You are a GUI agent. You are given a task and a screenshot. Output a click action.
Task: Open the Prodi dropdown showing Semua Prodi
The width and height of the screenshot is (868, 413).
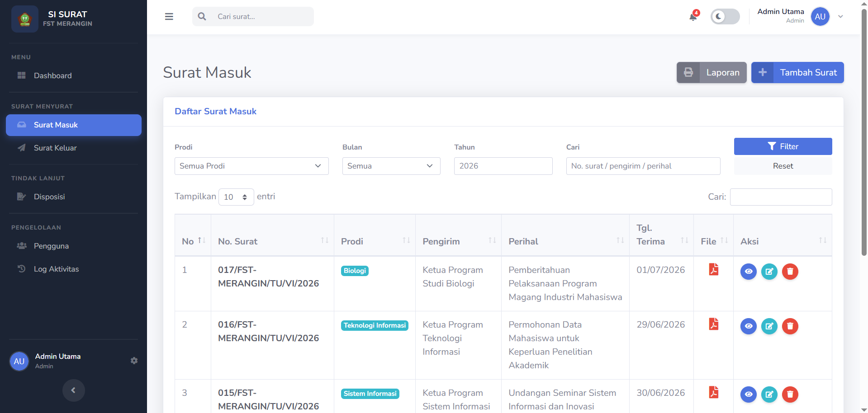[251, 166]
